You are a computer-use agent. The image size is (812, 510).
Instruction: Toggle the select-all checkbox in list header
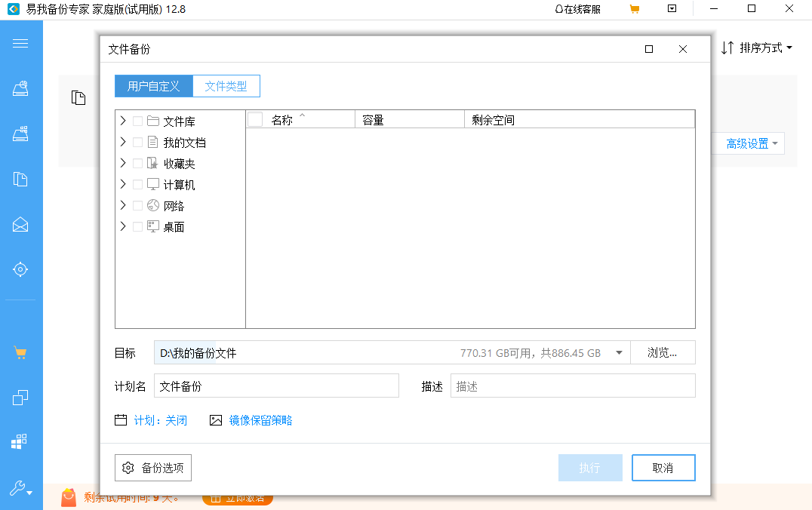pyautogui.click(x=255, y=120)
